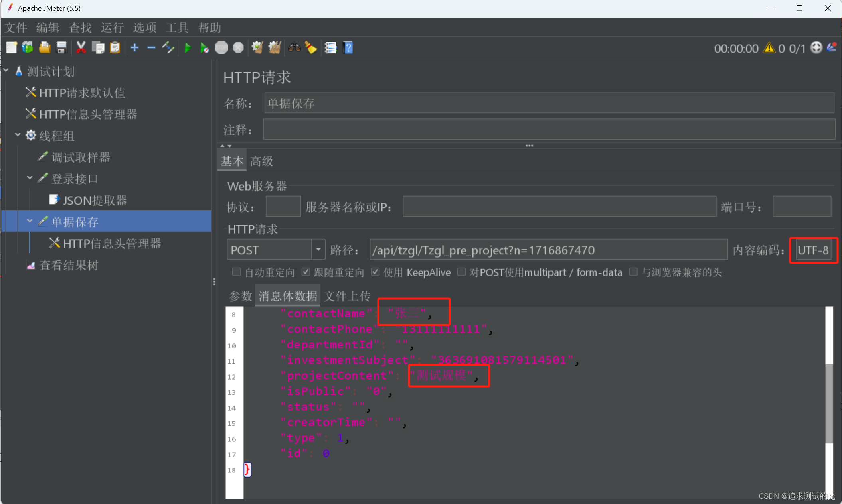Click the Clear All results broom icon
The height and width of the screenshot is (504, 842).
point(275,48)
